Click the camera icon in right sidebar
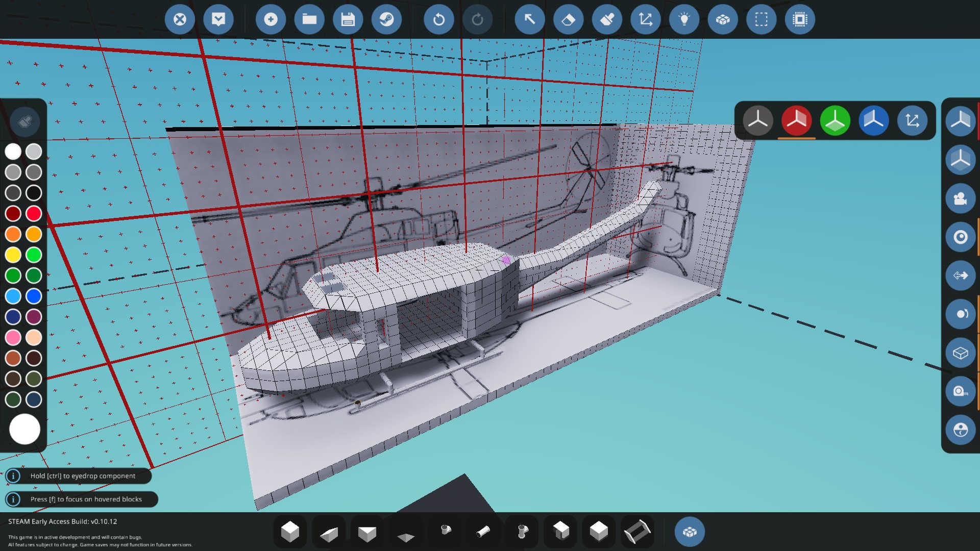Image resolution: width=980 pixels, height=551 pixels. pos(961,198)
